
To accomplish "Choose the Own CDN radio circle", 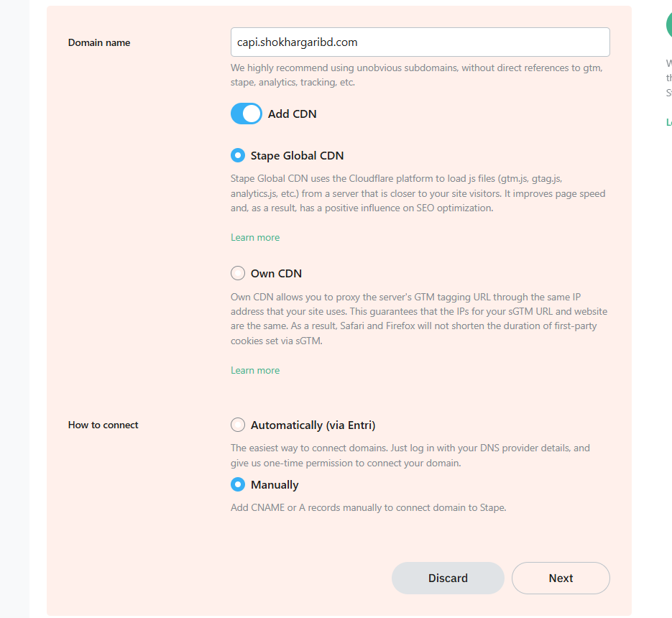I will (x=238, y=273).
